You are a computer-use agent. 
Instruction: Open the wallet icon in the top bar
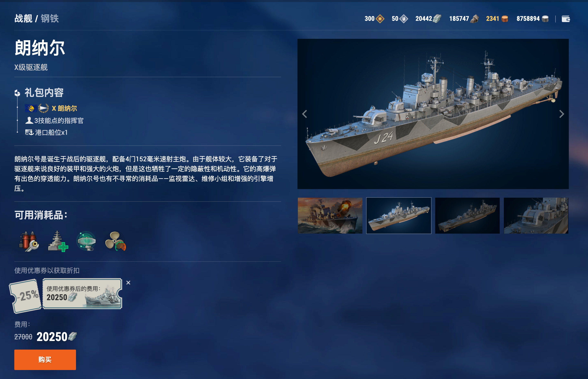click(566, 19)
